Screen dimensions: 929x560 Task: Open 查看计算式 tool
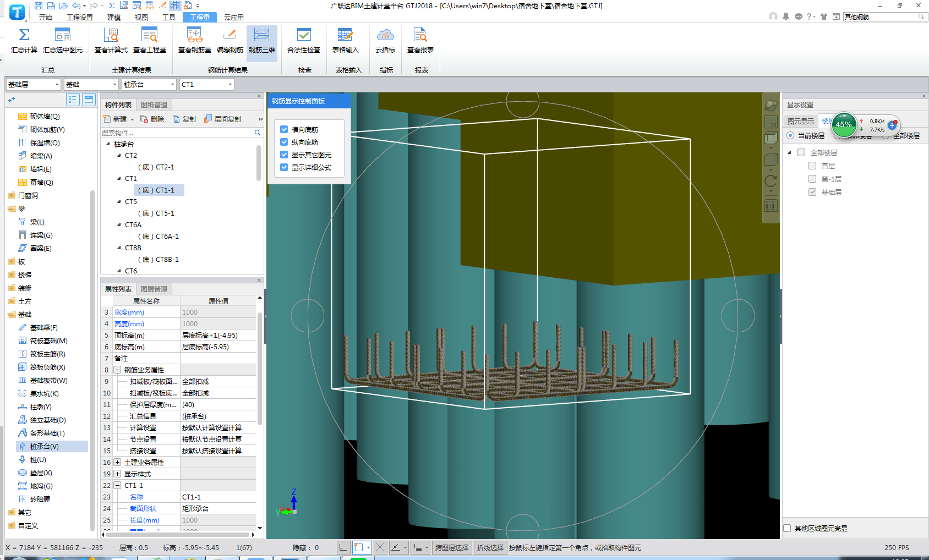111,41
